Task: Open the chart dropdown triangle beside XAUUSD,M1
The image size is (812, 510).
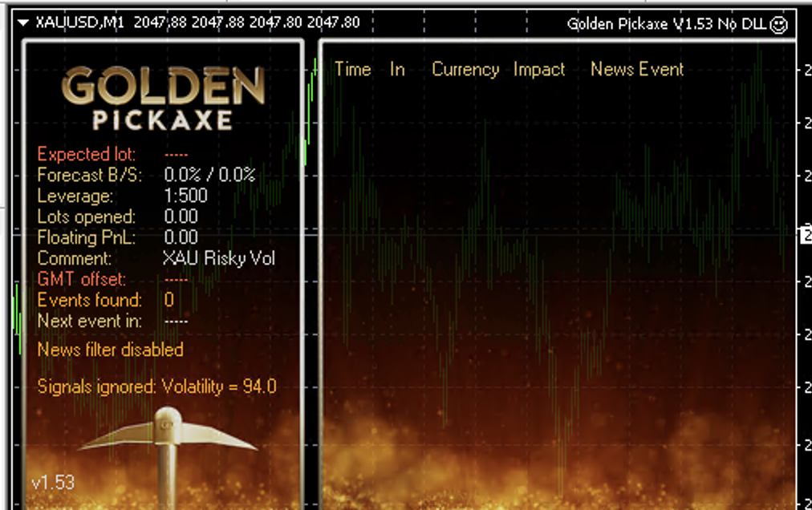Action: tap(22, 22)
